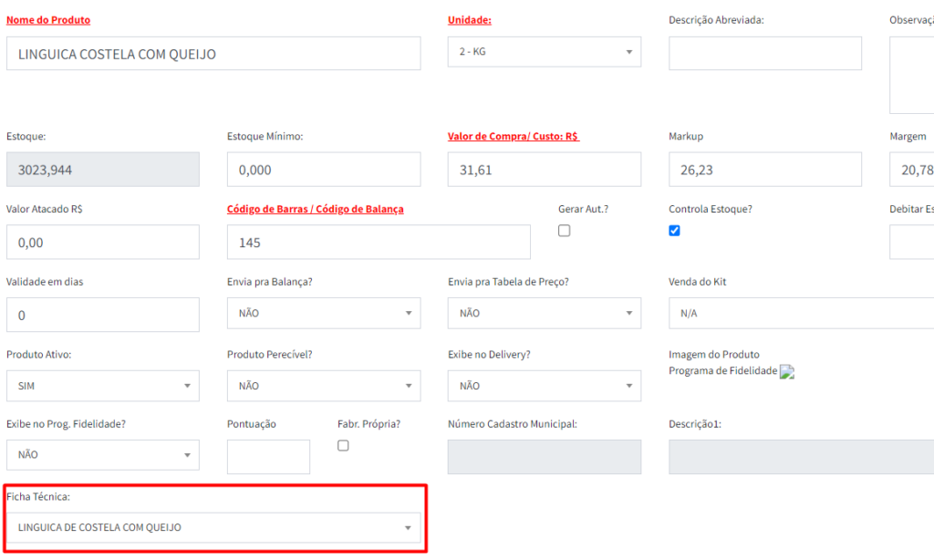This screenshot has width=934, height=560.
Task: Click the Nome do Produto input field
Action: (213, 54)
